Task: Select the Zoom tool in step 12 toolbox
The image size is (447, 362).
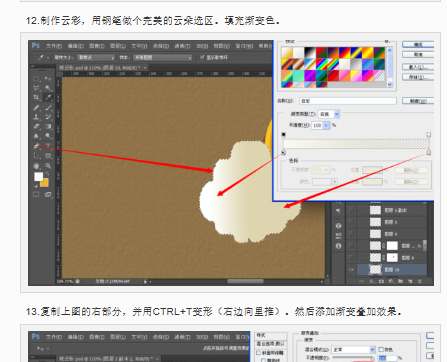Action: pyautogui.click(x=48, y=166)
